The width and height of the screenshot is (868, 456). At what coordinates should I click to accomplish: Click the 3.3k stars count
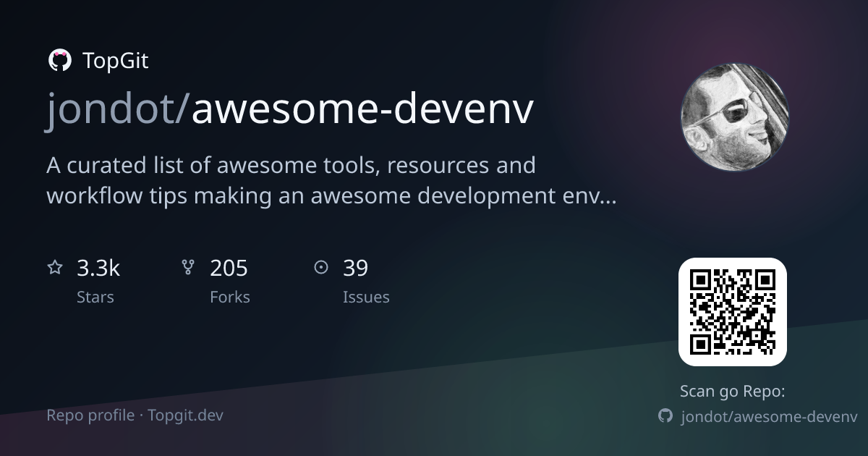[x=98, y=269]
